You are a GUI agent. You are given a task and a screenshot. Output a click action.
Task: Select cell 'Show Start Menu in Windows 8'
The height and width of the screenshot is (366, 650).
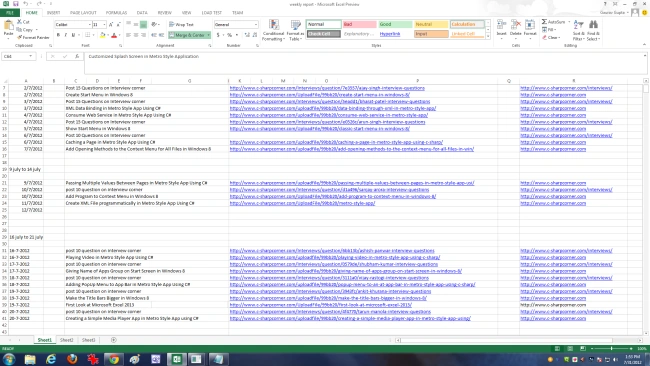point(98,129)
